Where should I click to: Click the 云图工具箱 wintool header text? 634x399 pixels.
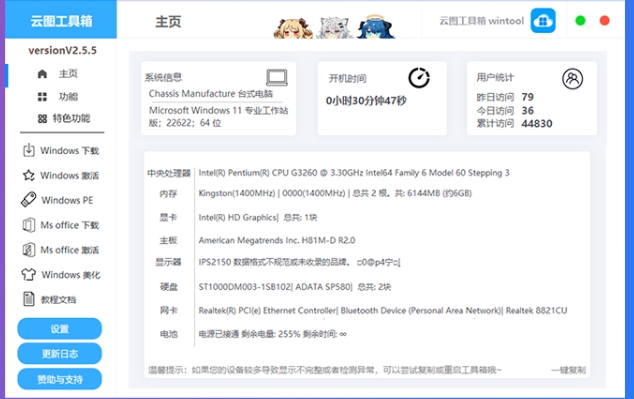(x=481, y=21)
